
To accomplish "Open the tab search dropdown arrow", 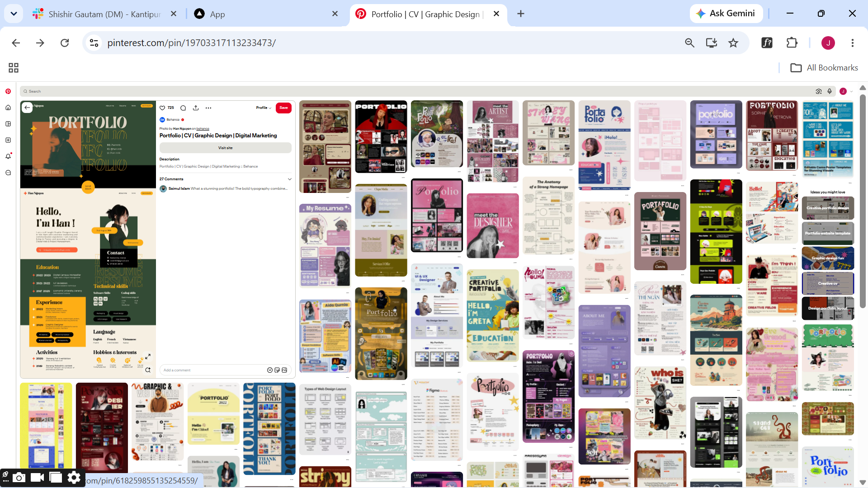I will pyautogui.click(x=14, y=14).
